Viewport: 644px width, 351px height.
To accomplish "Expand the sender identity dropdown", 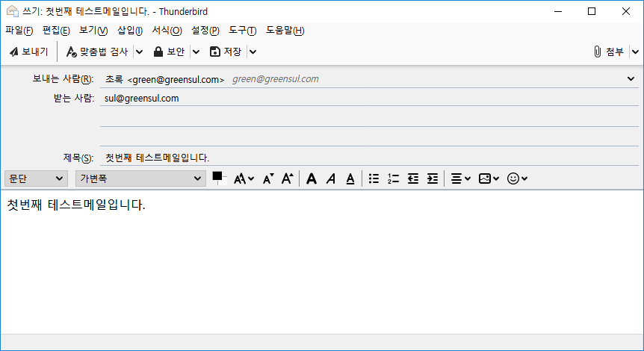I will [x=631, y=79].
